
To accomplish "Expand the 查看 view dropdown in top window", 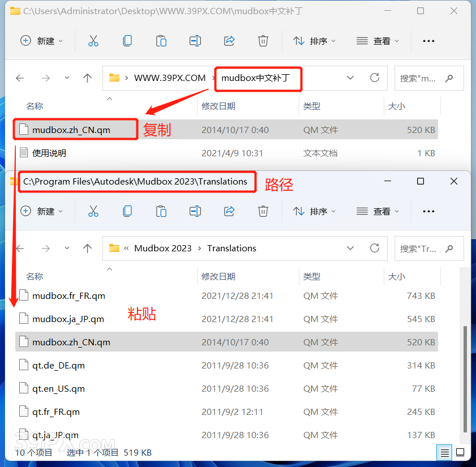I will pyautogui.click(x=378, y=41).
